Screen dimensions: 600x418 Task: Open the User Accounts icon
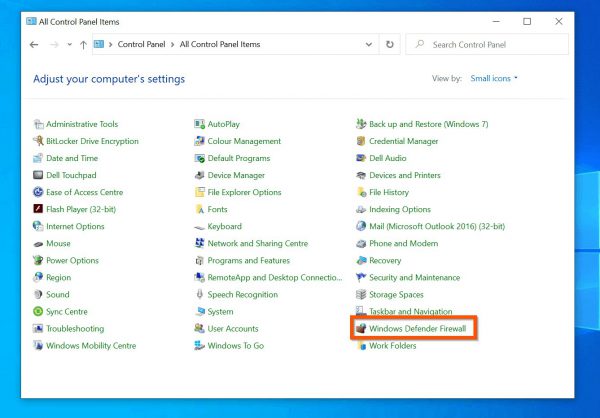[x=200, y=329]
